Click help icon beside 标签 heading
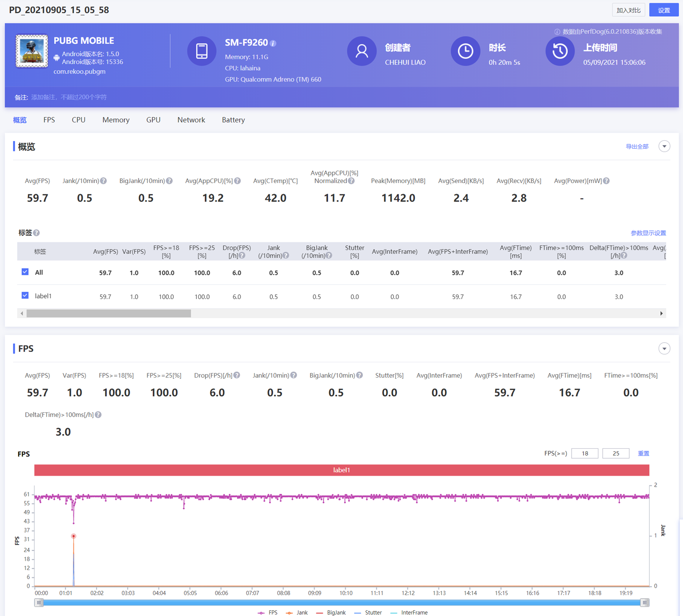 pos(37,233)
